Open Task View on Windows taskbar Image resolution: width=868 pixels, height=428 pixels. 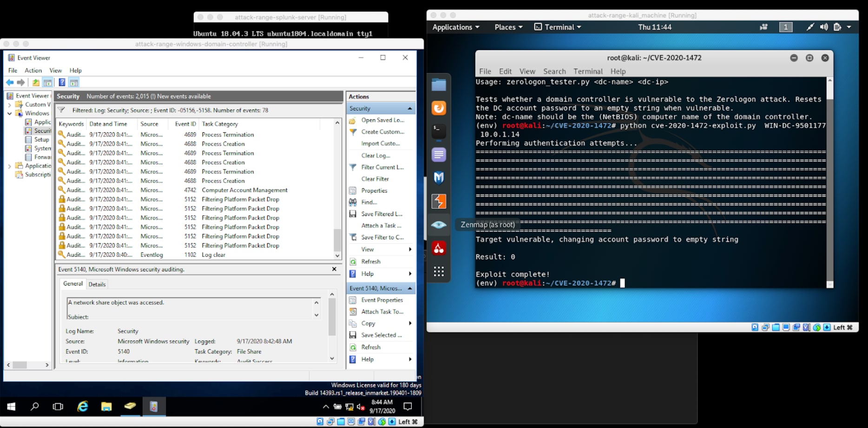tap(58, 407)
